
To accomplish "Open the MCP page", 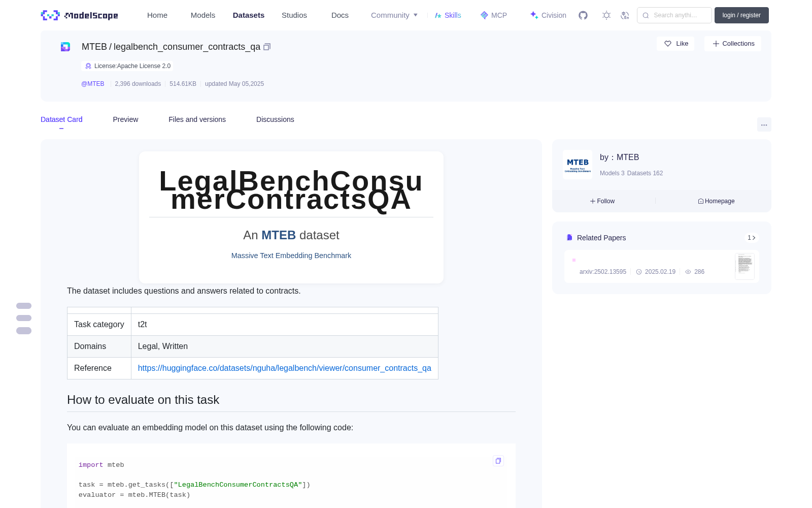I will click(494, 15).
